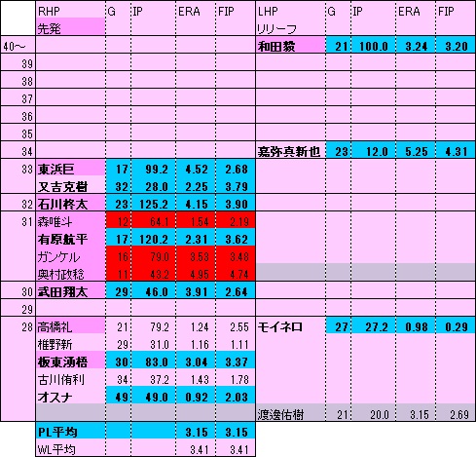This screenshot has height=457, width=476.
Task: Select the PL平均 label cell
Action: (x=70, y=431)
